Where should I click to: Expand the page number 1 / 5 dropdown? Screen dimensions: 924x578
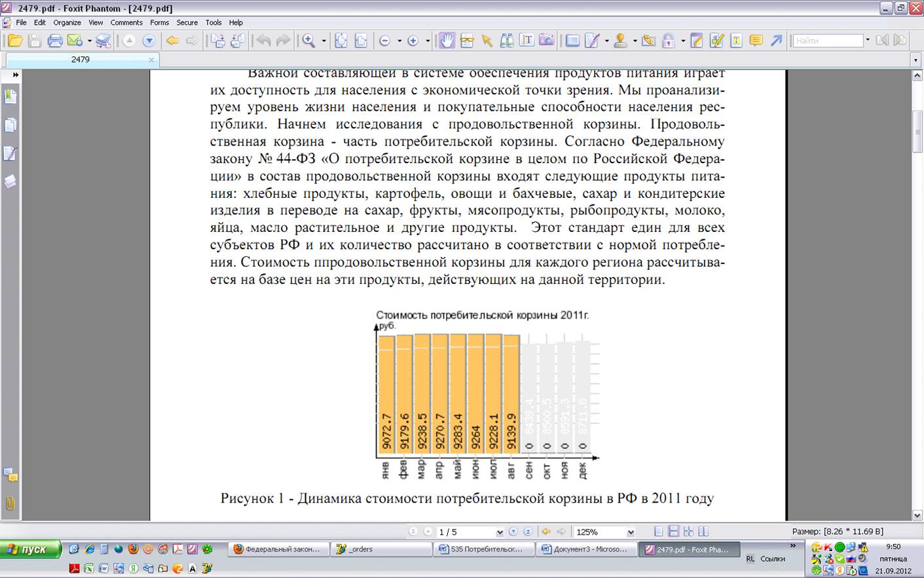500,532
